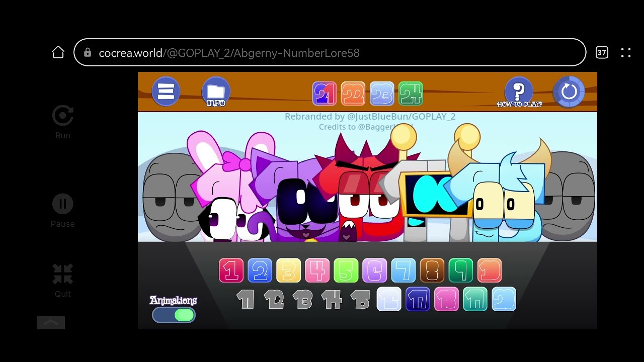
Task: Open the browser tab switcher showing 37
Action: click(602, 52)
